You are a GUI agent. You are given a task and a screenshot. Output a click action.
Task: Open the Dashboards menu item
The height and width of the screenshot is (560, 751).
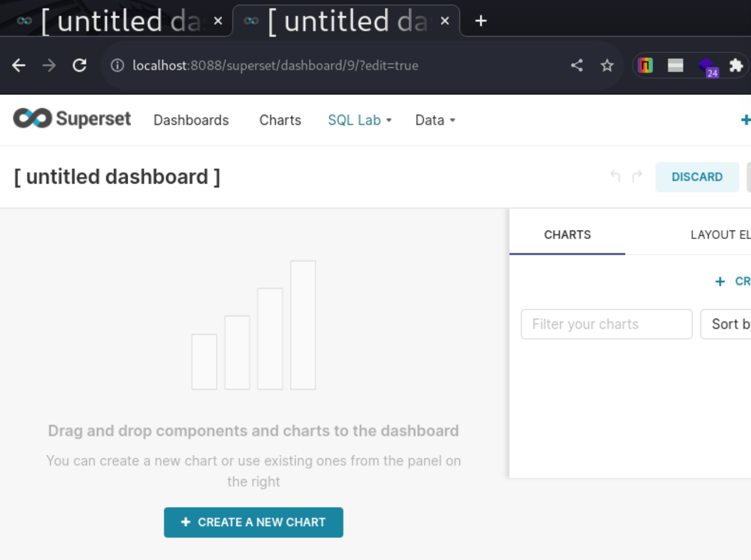tap(191, 120)
